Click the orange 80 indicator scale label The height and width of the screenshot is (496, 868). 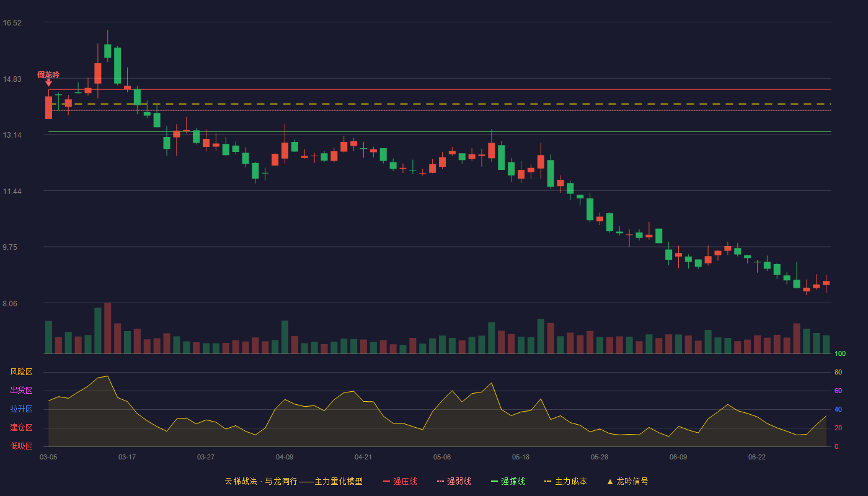pyautogui.click(x=838, y=372)
